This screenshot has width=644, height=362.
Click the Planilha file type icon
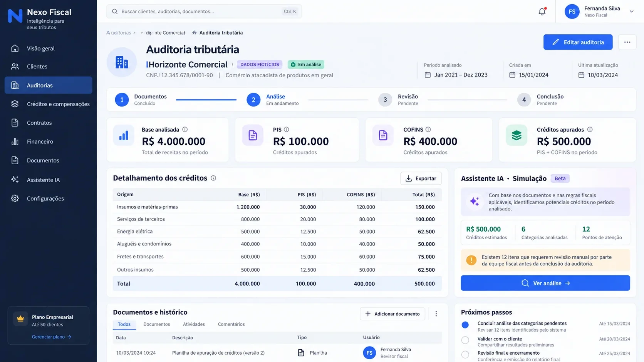tap(301, 353)
